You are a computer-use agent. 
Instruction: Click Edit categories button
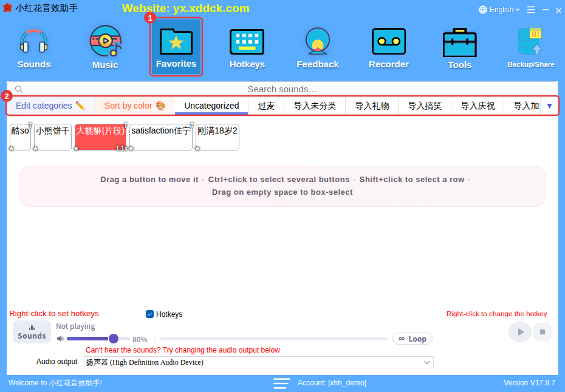[x=50, y=106]
